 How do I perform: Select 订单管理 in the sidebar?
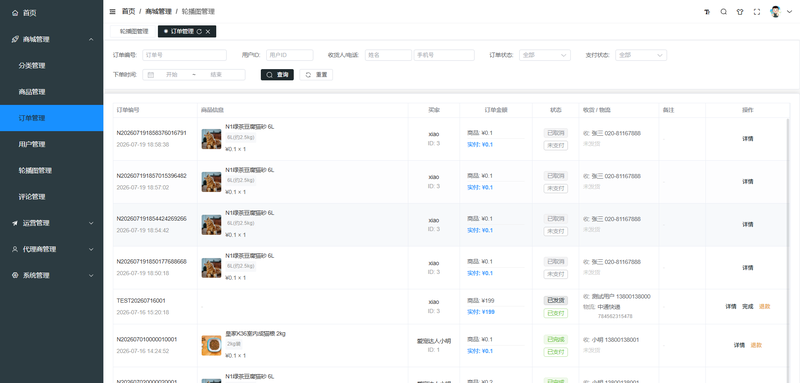52,118
